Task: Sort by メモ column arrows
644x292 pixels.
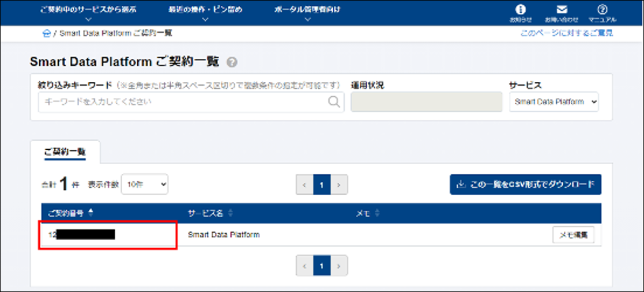Action: pos(377,213)
